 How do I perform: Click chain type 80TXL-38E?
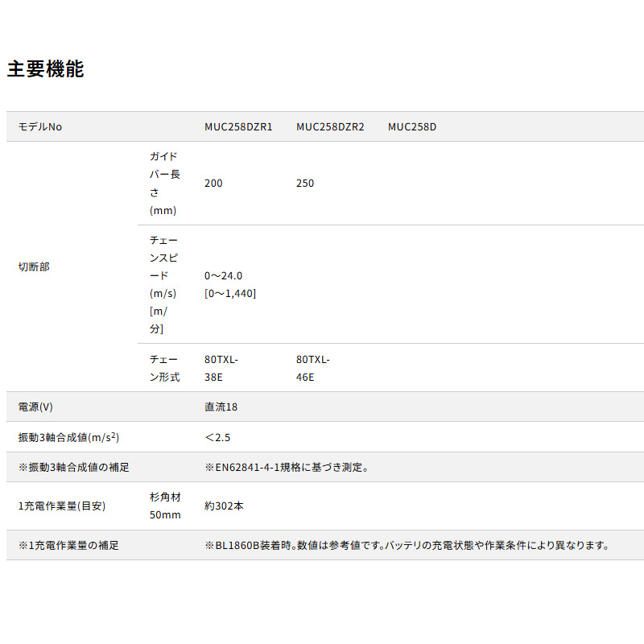(x=221, y=368)
